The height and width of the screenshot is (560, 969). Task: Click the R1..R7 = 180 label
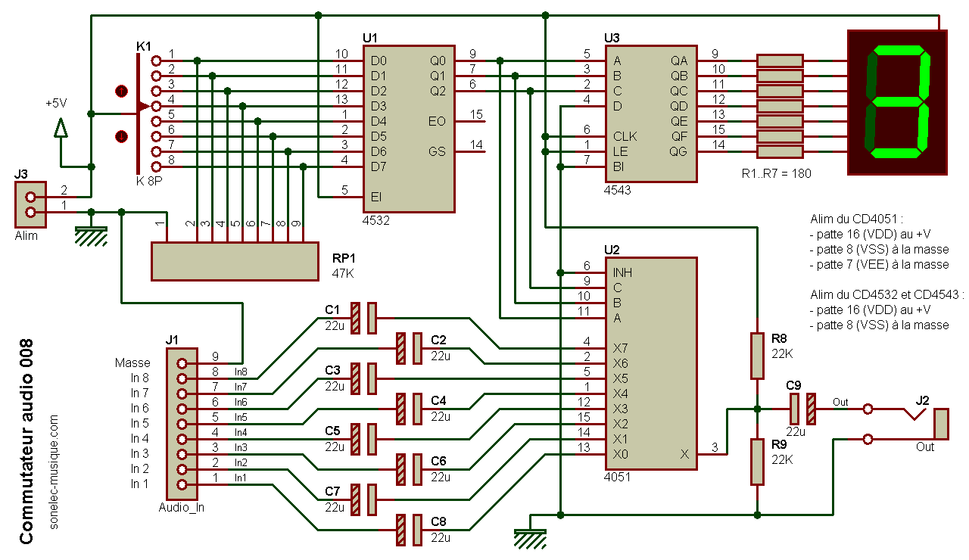pos(777,173)
